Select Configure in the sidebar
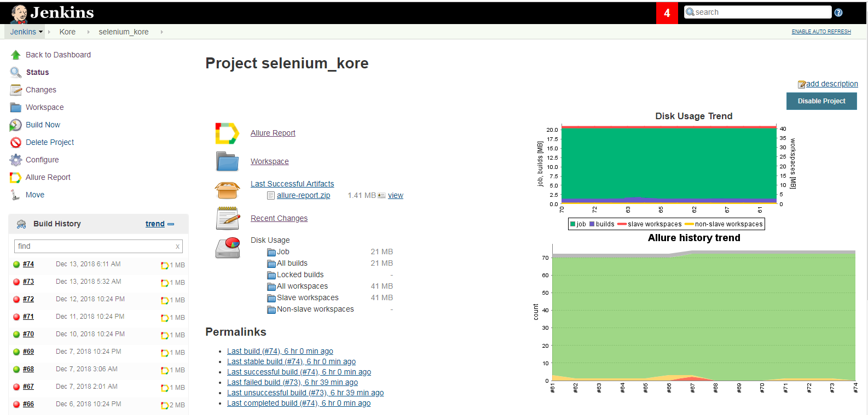Screen dimensions: 868x415 coord(42,160)
